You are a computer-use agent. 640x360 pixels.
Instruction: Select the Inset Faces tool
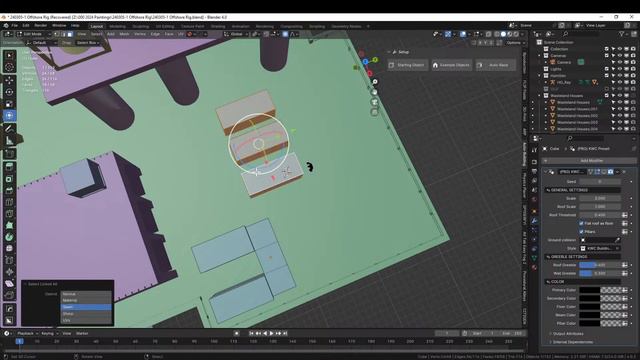pos(9,179)
